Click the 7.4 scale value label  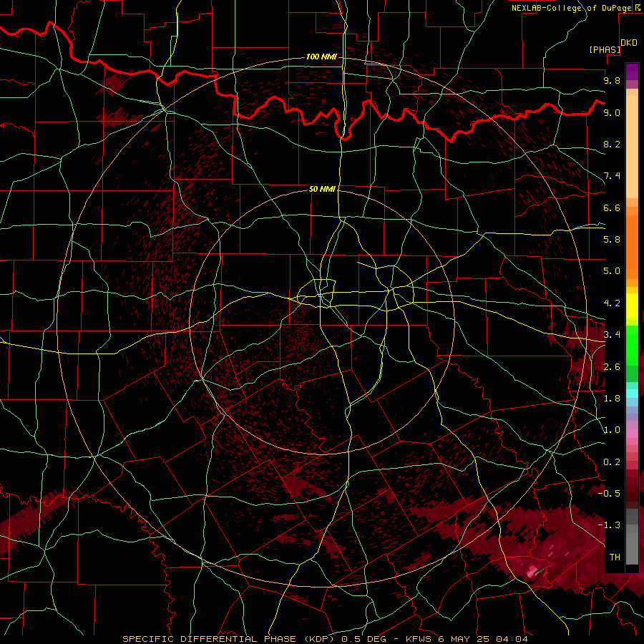coord(612,176)
